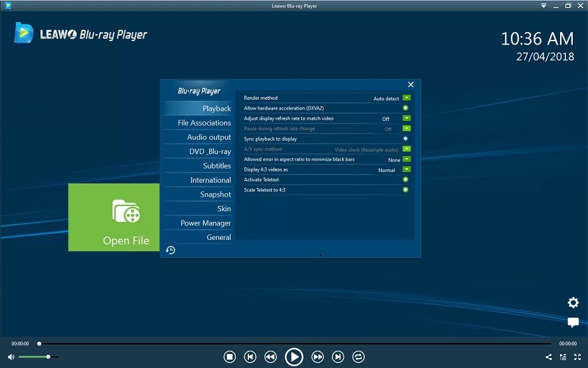Click the Render method label
The height and width of the screenshot is (368, 588).
[x=260, y=98]
